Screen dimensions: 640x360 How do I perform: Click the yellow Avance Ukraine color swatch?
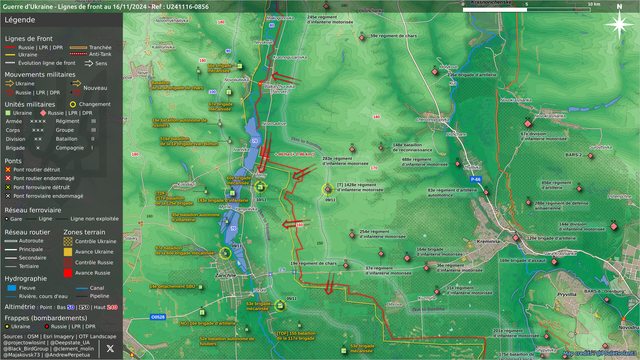[x=68, y=252]
